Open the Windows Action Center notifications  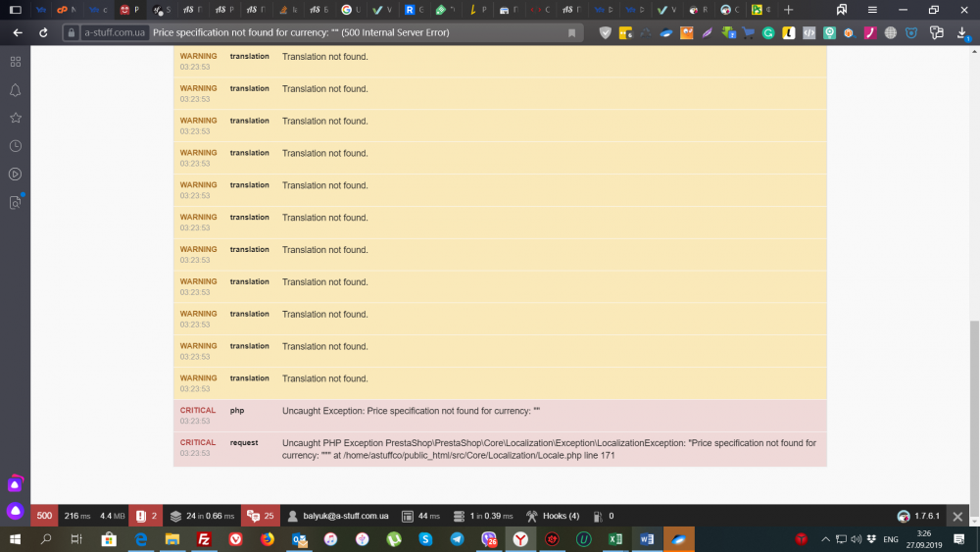[x=959, y=539]
